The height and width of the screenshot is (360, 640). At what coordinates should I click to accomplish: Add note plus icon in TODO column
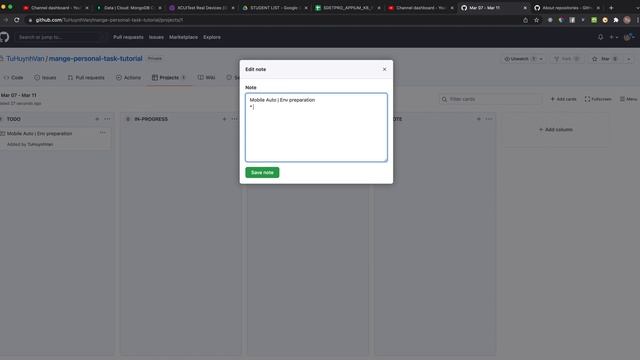click(x=97, y=119)
